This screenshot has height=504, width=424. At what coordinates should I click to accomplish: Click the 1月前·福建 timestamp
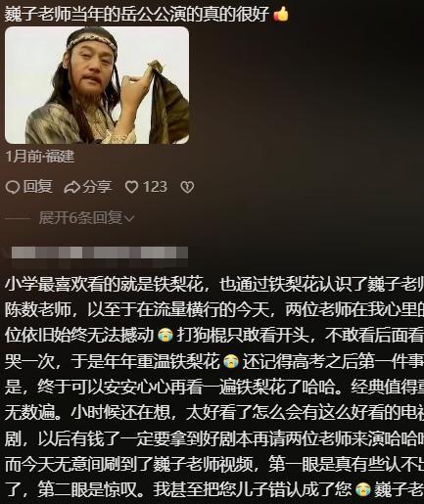pos(40,157)
